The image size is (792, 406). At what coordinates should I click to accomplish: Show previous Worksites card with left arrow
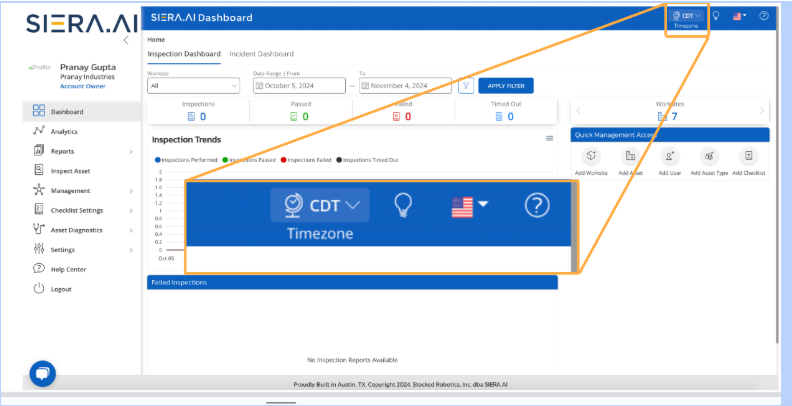(579, 111)
